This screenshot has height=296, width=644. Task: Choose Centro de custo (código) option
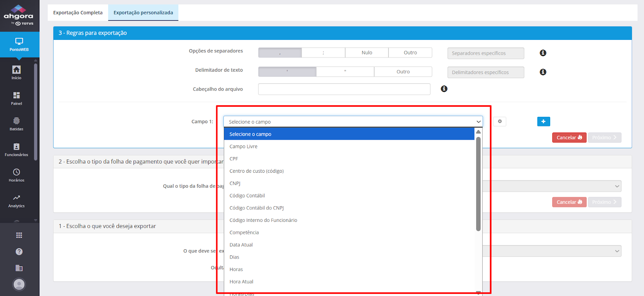[x=349, y=171]
